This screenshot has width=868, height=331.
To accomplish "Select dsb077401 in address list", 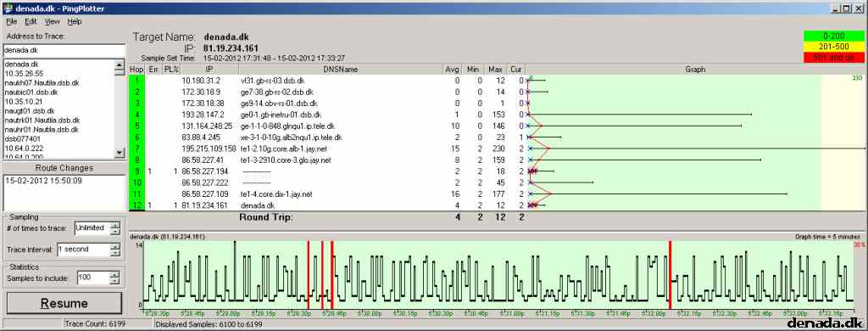I will click(x=22, y=139).
